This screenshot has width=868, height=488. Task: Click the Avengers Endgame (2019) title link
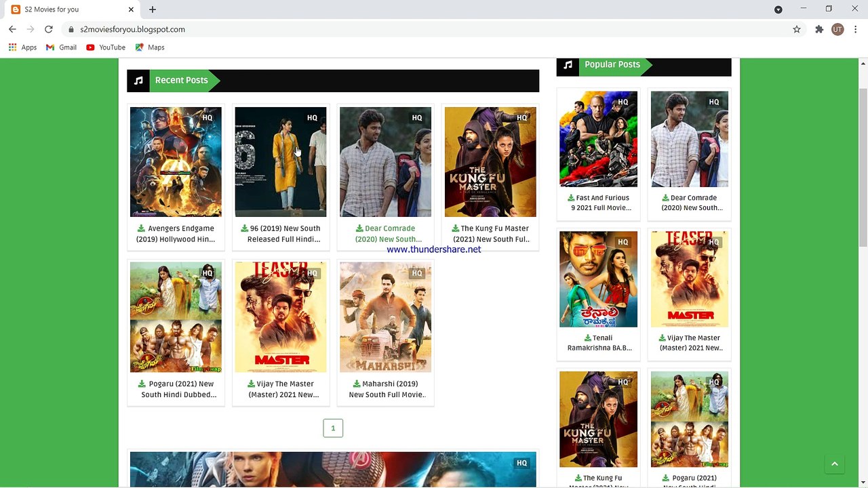click(176, 234)
